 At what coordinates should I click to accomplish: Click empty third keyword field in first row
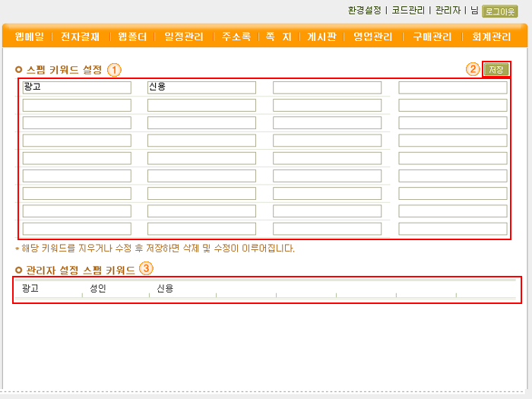[327, 87]
